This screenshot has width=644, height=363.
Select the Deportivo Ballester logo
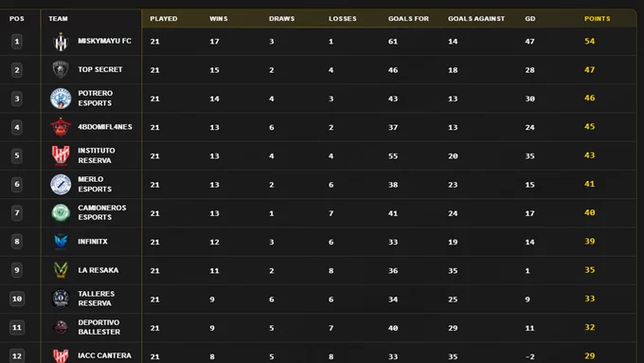click(61, 327)
